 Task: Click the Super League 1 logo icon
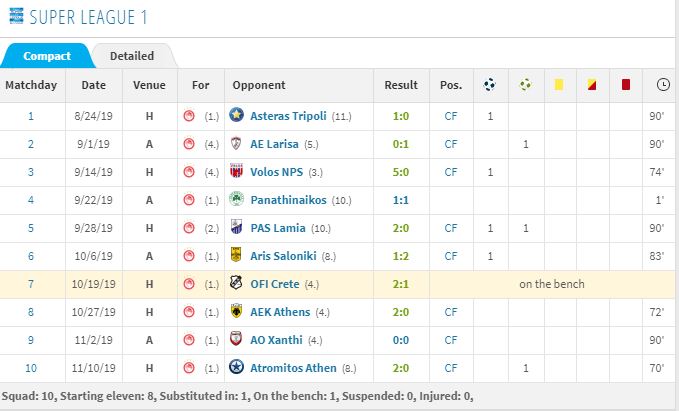coord(16,16)
